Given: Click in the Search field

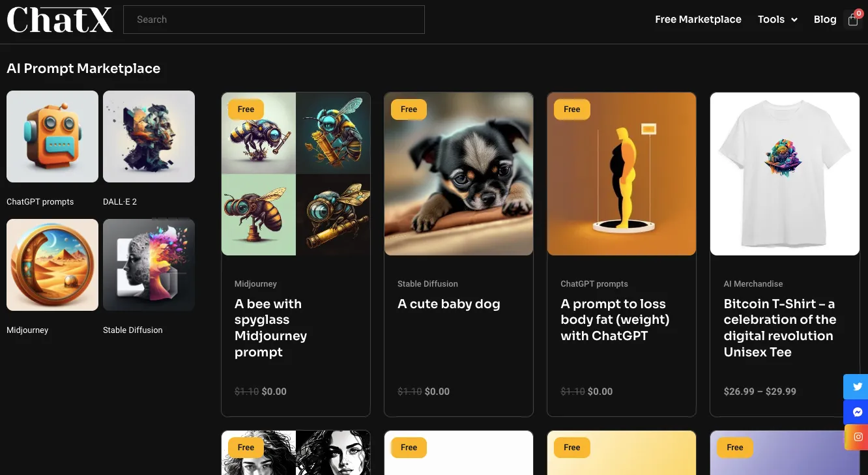Looking at the screenshot, I should (274, 20).
